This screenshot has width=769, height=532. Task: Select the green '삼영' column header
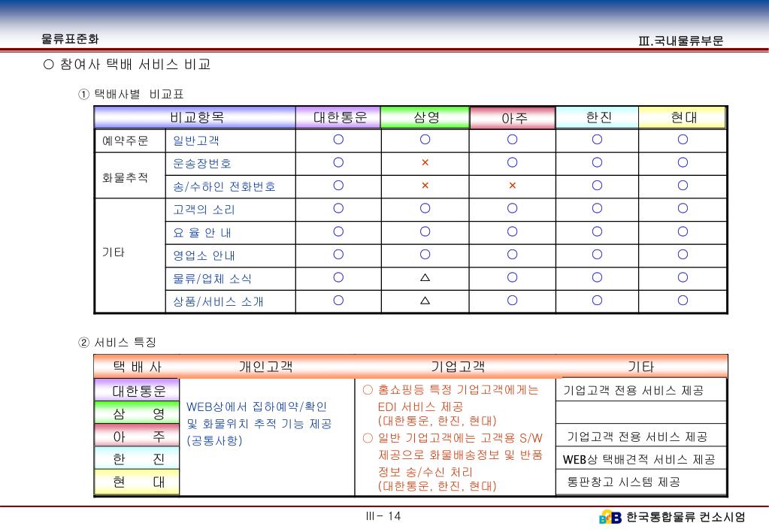425,117
